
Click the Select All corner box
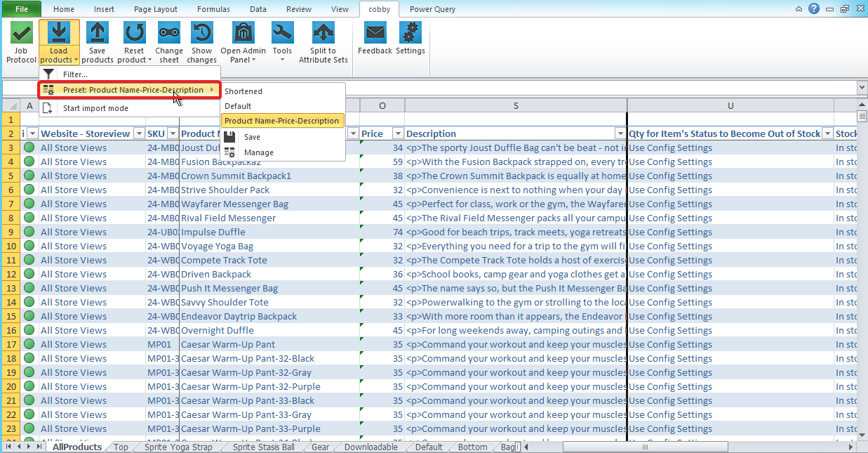(11, 105)
